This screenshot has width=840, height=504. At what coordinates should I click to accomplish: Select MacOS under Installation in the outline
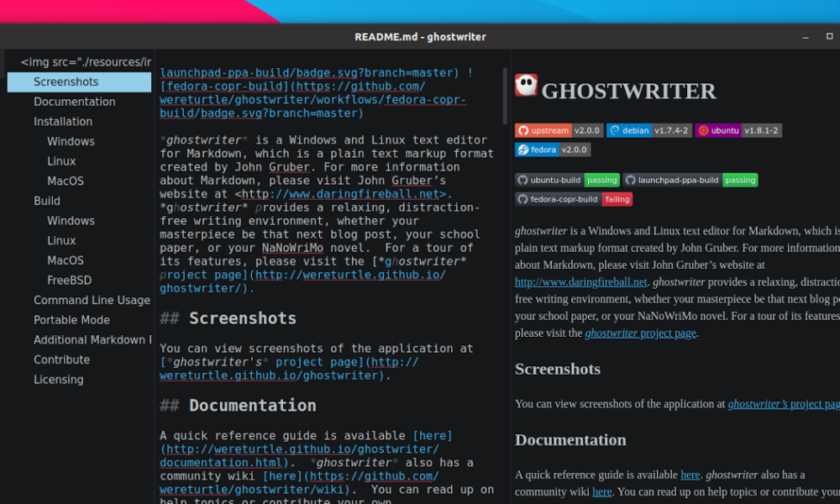coord(79,181)
